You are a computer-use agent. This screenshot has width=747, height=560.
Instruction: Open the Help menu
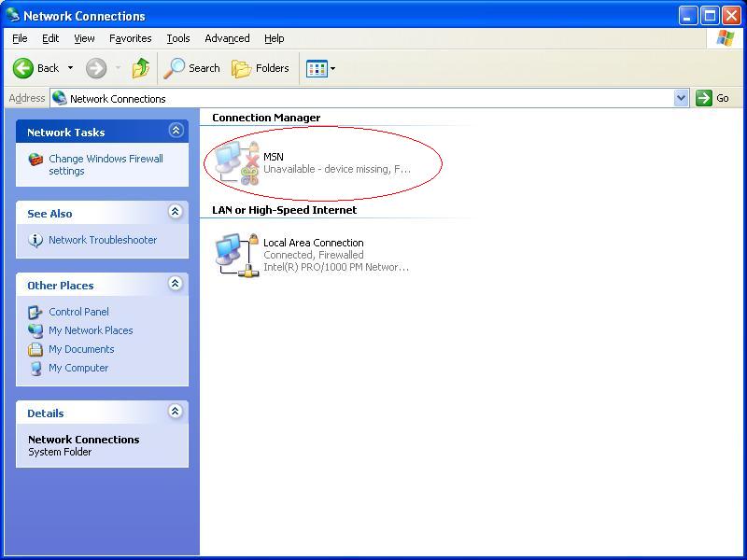point(274,38)
